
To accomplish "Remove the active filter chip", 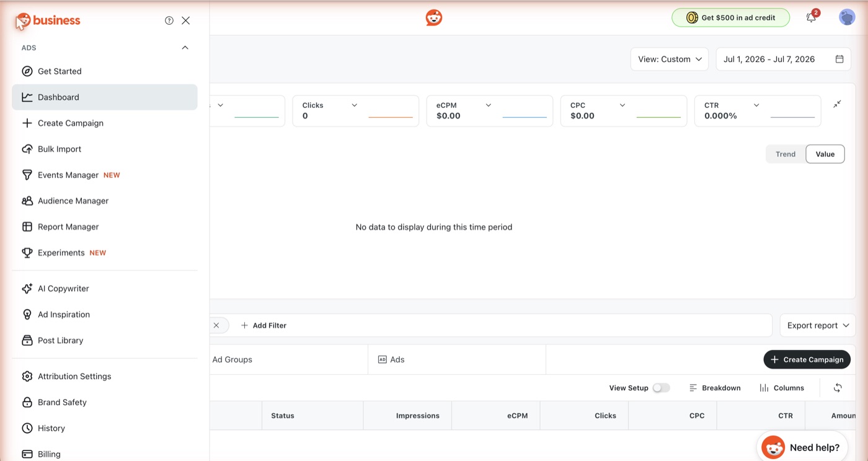I will point(216,325).
